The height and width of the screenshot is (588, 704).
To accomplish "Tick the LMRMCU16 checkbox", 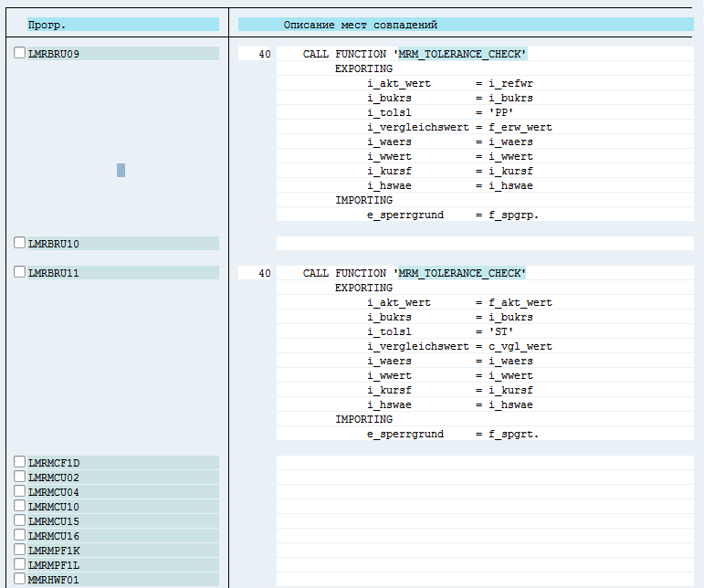I will 20,536.
